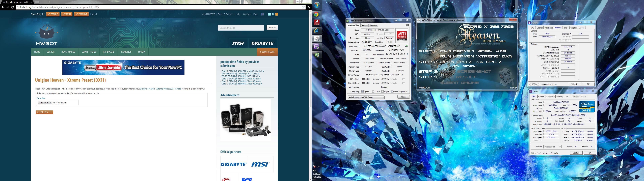Open Chrome wrench settings menu
The height and width of the screenshot is (181, 644).
pyautogui.click(x=309, y=7)
